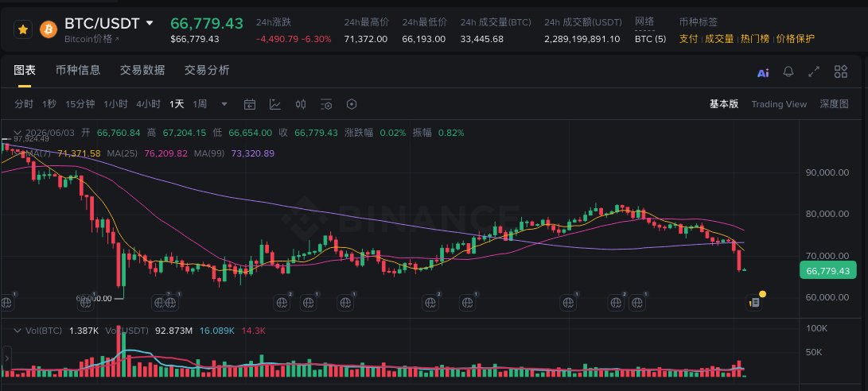Switch to Trading View chart mode

[x=779, y=104]
